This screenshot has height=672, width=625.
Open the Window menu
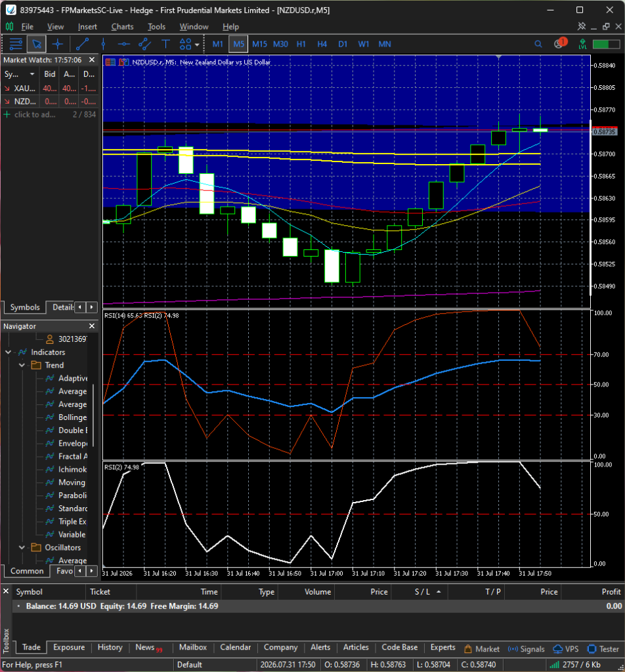pyautogui.click(x=194, y=26)
